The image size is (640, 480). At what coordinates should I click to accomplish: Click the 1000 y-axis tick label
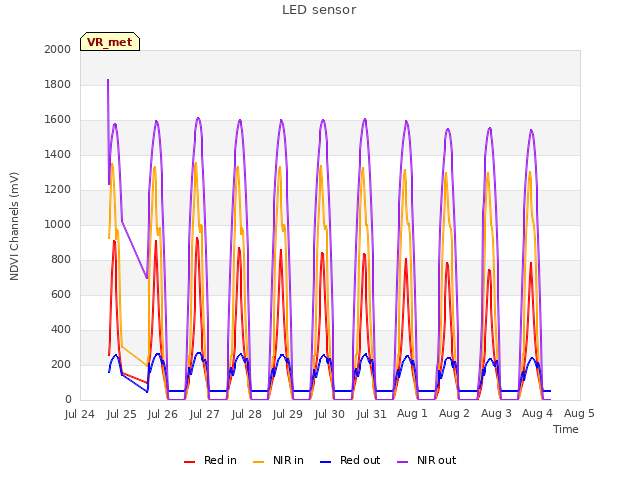pos(58,224)
